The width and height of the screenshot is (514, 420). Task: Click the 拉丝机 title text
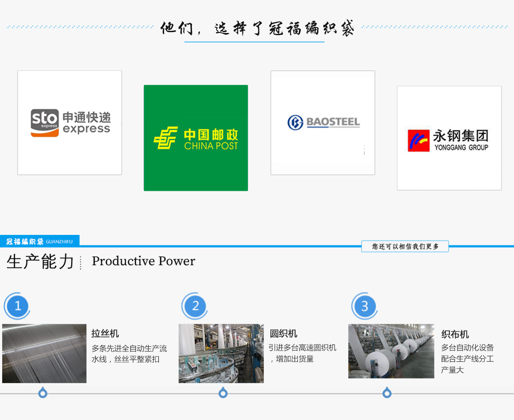pos(105,333)
